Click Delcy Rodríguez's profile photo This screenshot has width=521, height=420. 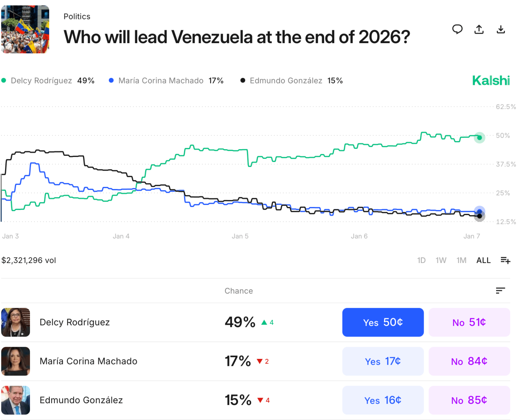pyautogui.click(x=16, y=322)
